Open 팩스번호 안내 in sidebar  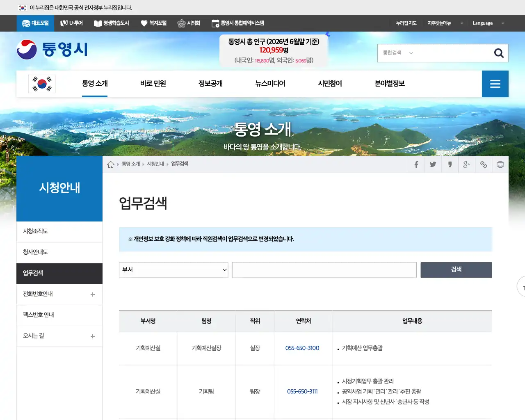tap(59, 315)
